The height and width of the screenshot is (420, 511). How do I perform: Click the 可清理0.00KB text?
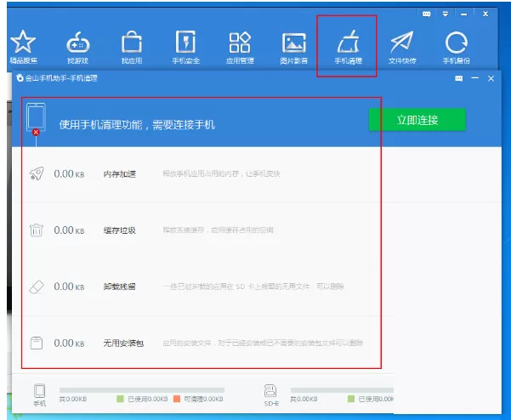204,399
